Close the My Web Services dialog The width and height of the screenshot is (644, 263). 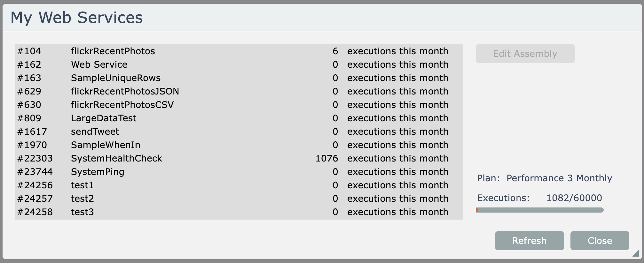tap(600, 241)
